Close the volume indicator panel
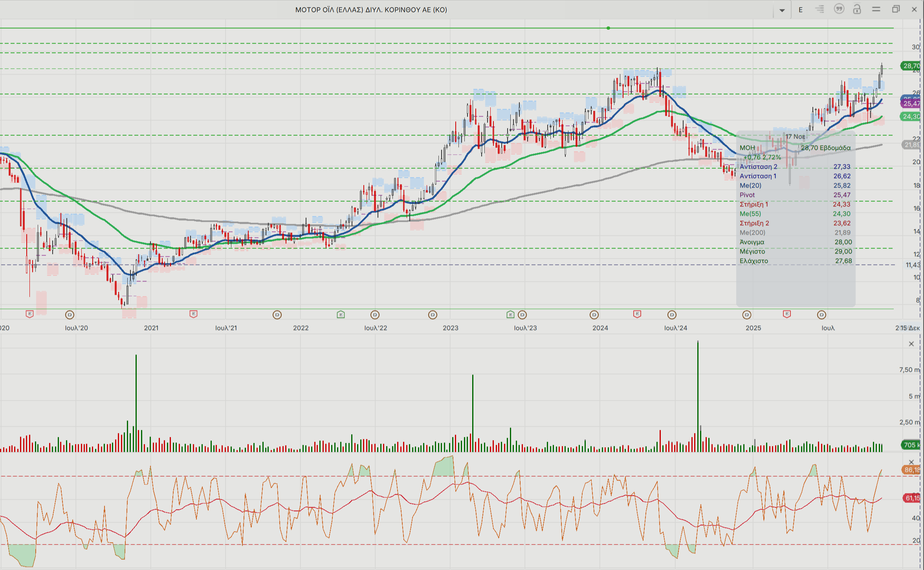924x570 pixels. (x=911, y=344)
